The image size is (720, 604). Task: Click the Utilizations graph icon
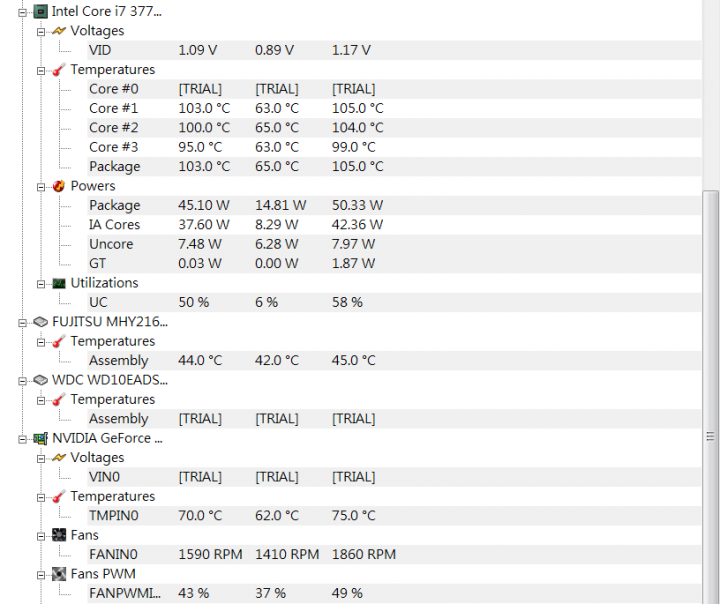tap(59, 283)
